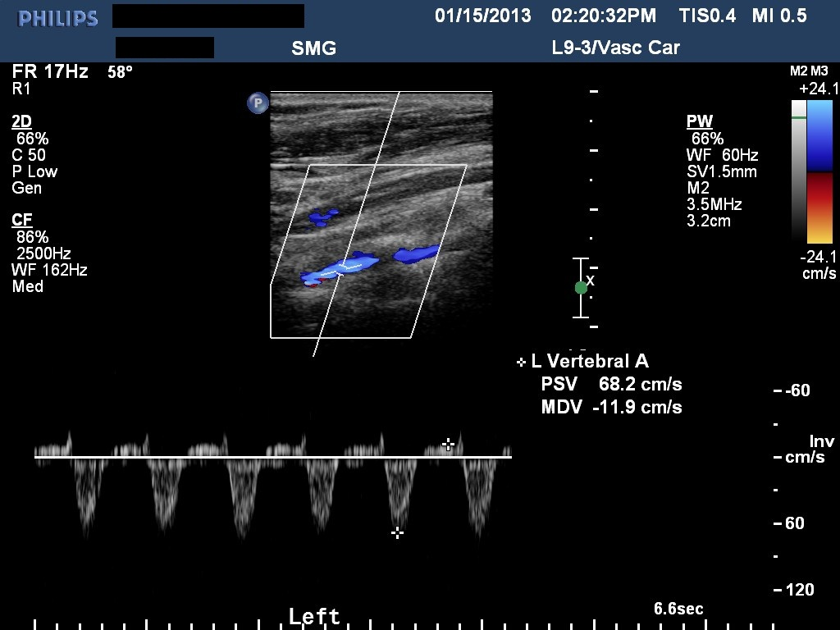Click the blue-red color velocity scale bar
The width and height of the screenshot is (840, 630).
point(819,171)
